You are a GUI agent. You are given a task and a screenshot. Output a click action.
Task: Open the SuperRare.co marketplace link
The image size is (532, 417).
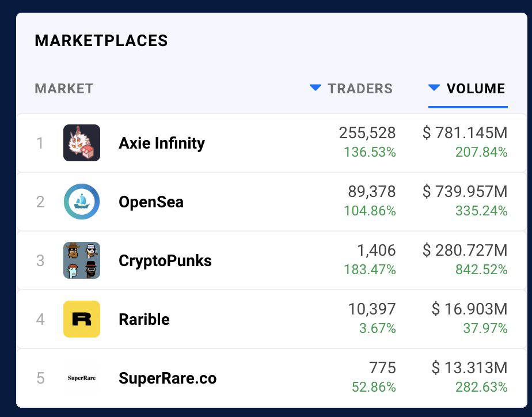tap(168, 378)
